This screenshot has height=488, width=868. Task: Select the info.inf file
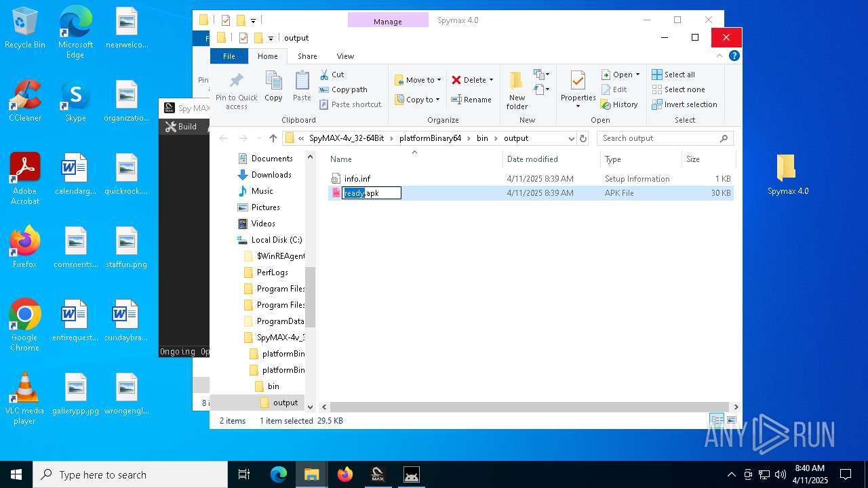[x=357, y=179]
